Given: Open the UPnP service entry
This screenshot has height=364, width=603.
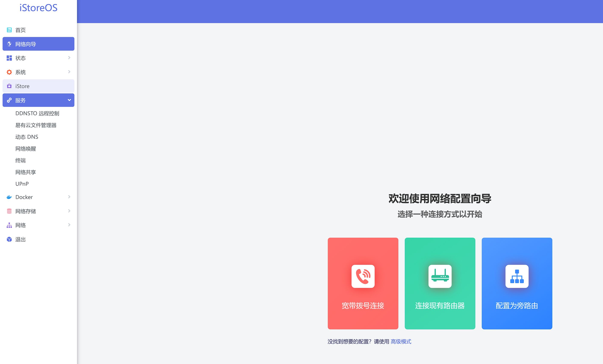Looking at the screenshot, I should coord(22,184).
